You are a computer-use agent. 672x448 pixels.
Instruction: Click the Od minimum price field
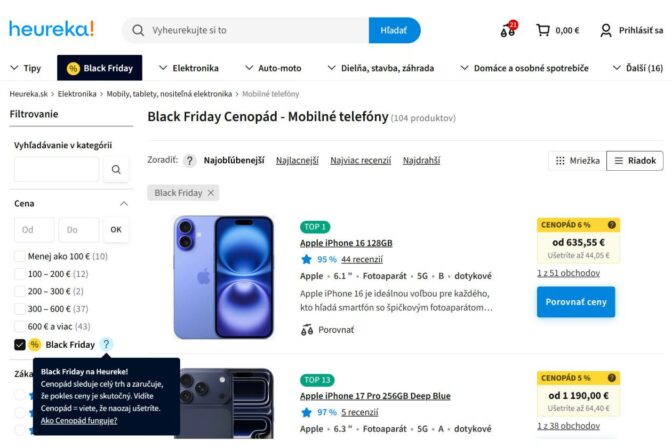(36, 230)
